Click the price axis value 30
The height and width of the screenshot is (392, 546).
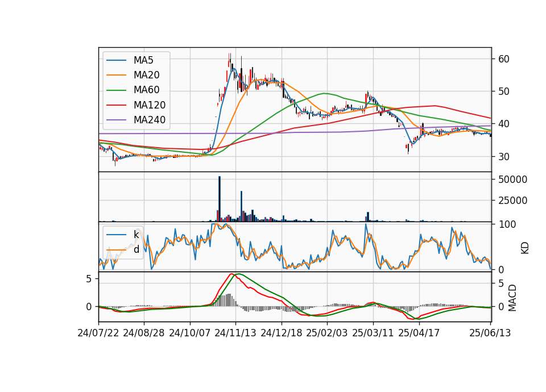[x=504, y=157]
